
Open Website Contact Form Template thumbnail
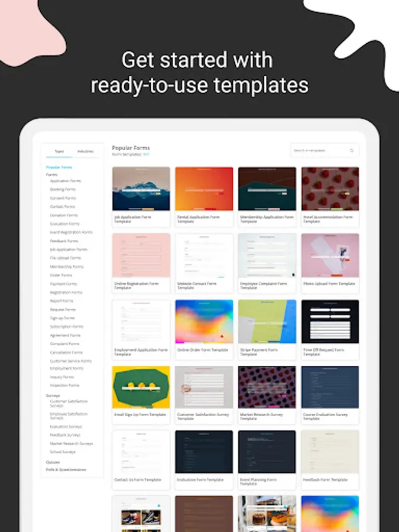tap(204, 255)
